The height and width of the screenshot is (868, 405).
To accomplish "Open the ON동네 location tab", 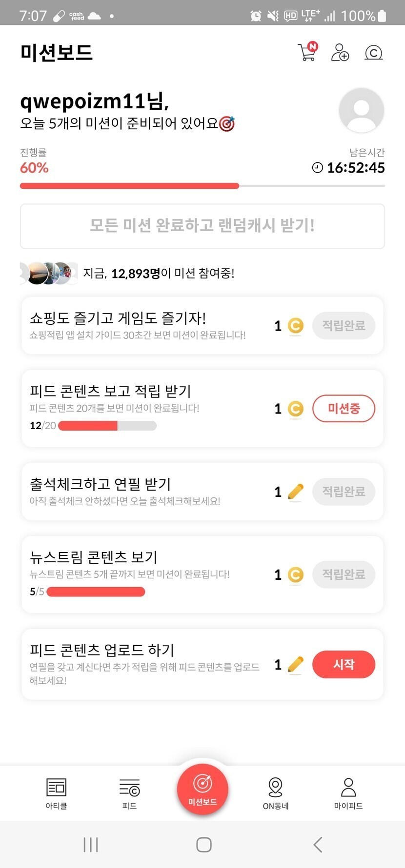I will (x=276, y=793).
